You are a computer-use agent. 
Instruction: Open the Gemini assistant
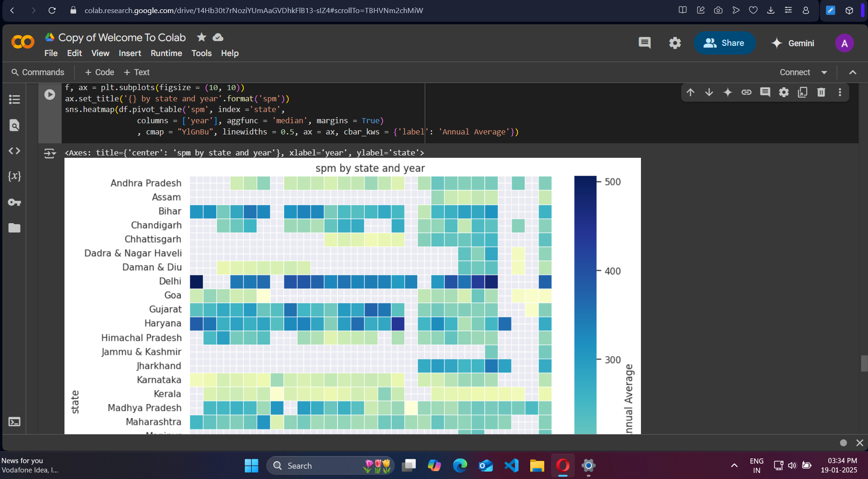tap(793, 43)
